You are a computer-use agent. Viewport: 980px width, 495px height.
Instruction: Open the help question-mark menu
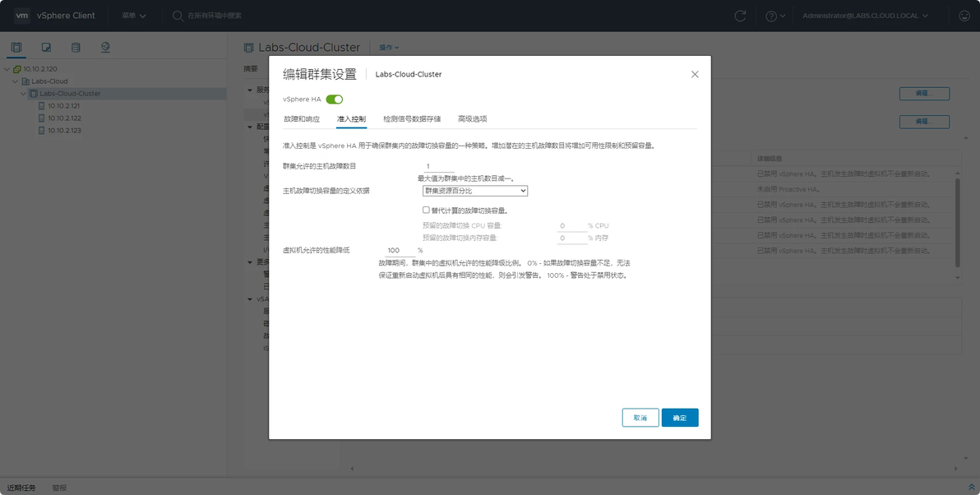pyautogui.click(x=775, y=16)
